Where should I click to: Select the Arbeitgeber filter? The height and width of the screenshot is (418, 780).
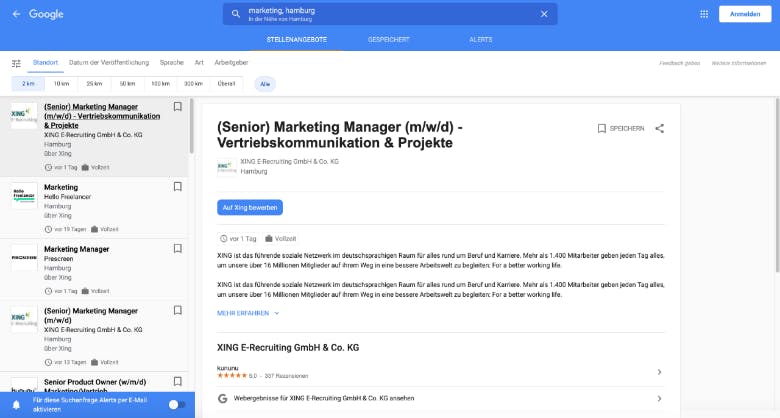[231, 63]
